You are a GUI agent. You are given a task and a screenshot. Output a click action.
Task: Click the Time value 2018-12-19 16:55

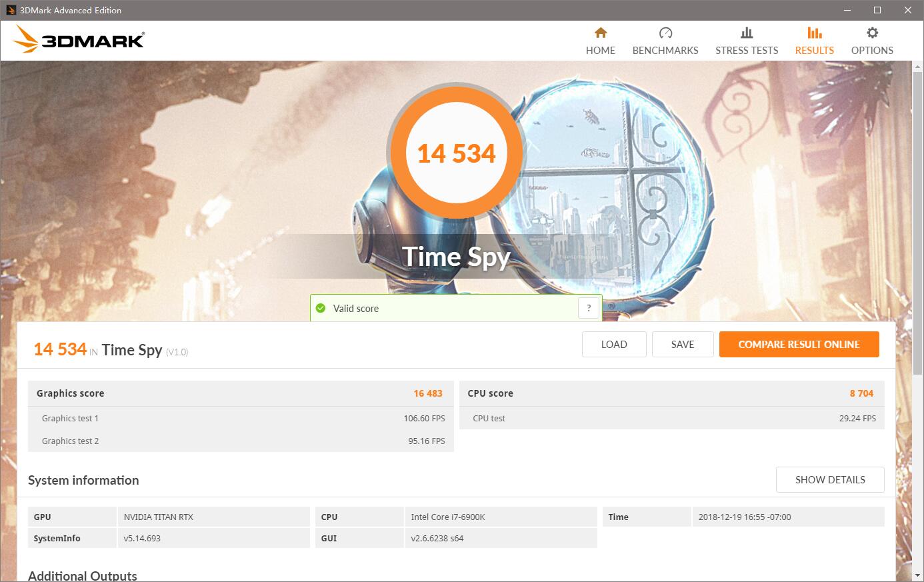tap(745, 517)
